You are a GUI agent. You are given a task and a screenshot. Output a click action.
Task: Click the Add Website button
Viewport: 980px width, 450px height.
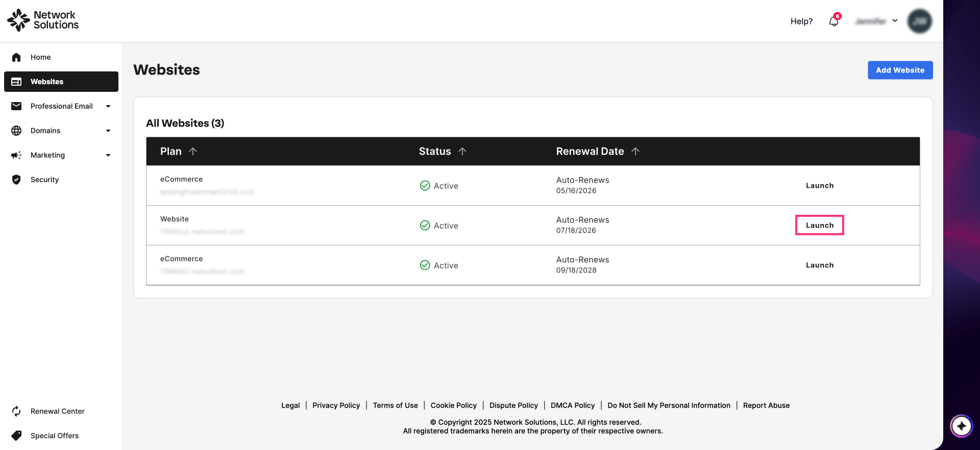point(900,70)
